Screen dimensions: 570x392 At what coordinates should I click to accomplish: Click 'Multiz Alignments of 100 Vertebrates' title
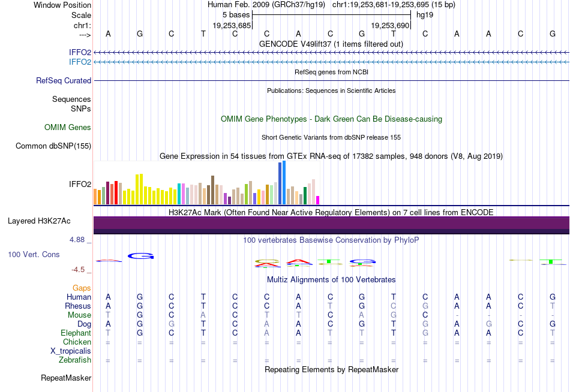pyautogui.click(x=331, y=279)
